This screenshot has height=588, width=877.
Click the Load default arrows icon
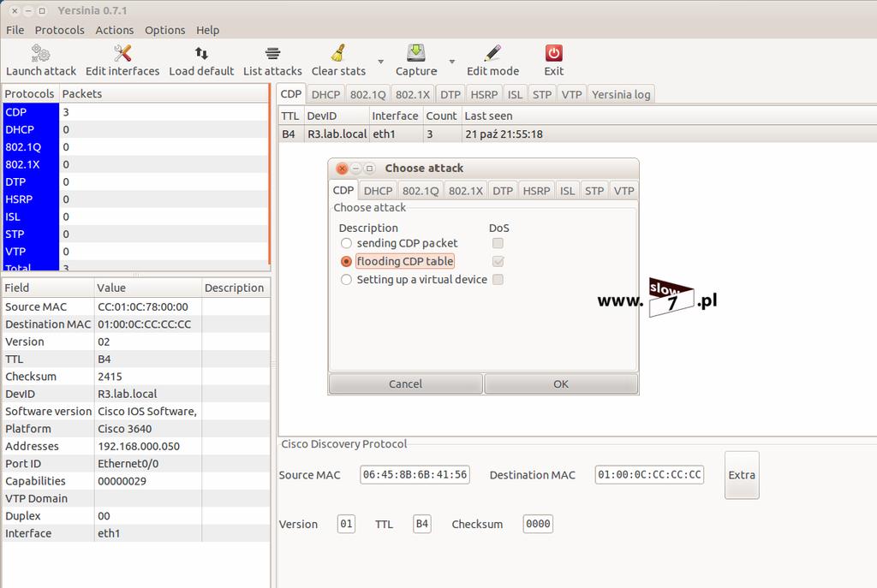pos(201,53)
